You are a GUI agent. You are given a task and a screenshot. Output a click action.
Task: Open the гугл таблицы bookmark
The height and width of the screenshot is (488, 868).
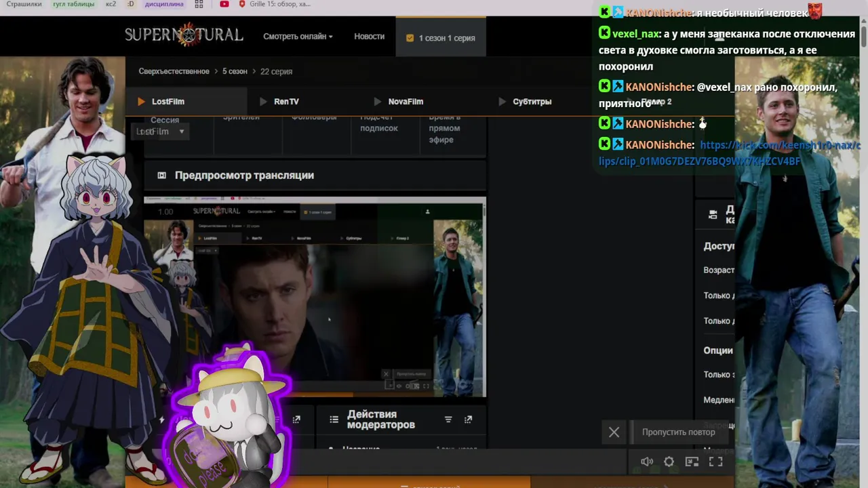point(73,4)
